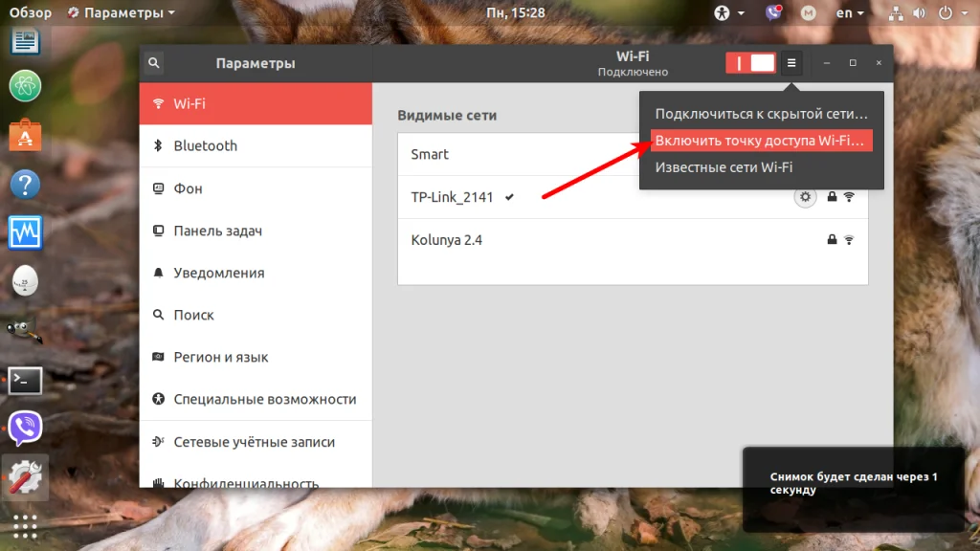Click the bell icon beside Уведомления

(158, 273)
